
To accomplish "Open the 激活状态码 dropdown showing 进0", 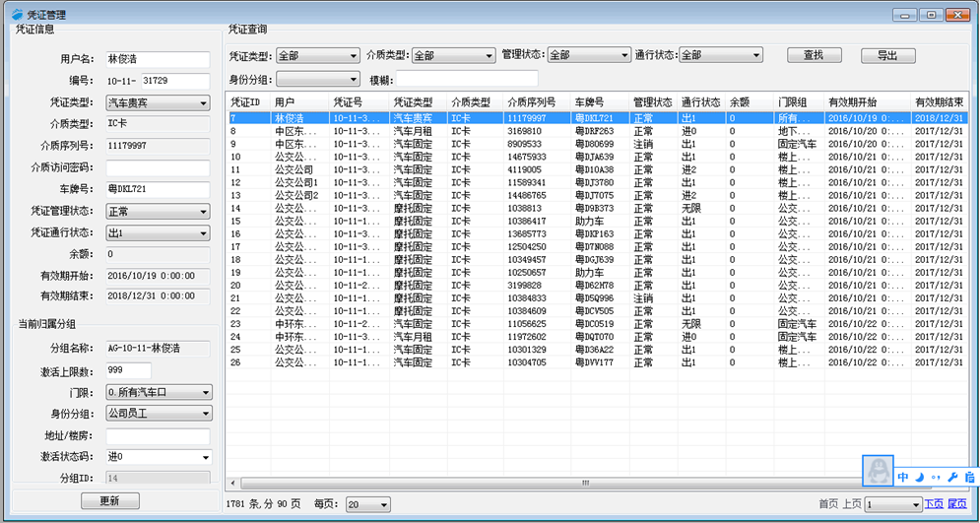I will pos(160,457).
